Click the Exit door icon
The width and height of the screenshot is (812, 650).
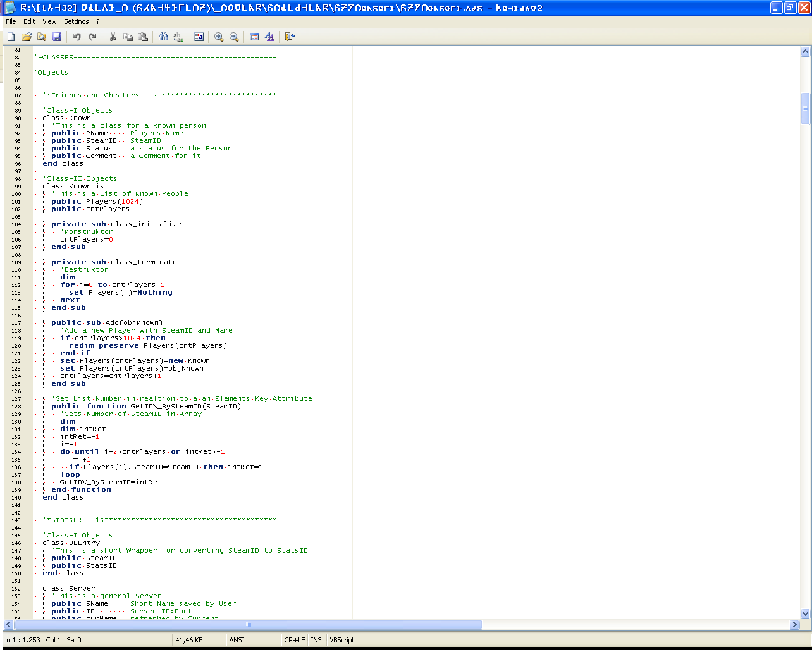tap(290, 37)
